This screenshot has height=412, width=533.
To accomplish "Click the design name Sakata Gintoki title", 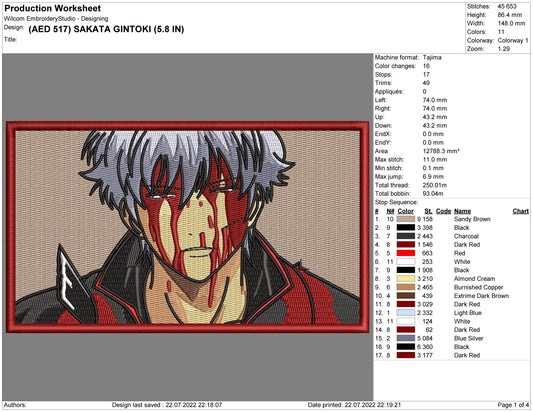I will 106,29.
